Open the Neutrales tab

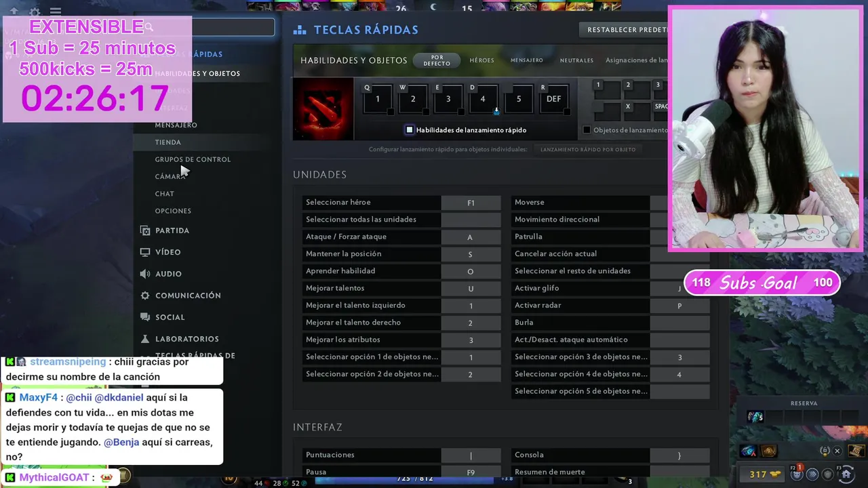(576, 60)
